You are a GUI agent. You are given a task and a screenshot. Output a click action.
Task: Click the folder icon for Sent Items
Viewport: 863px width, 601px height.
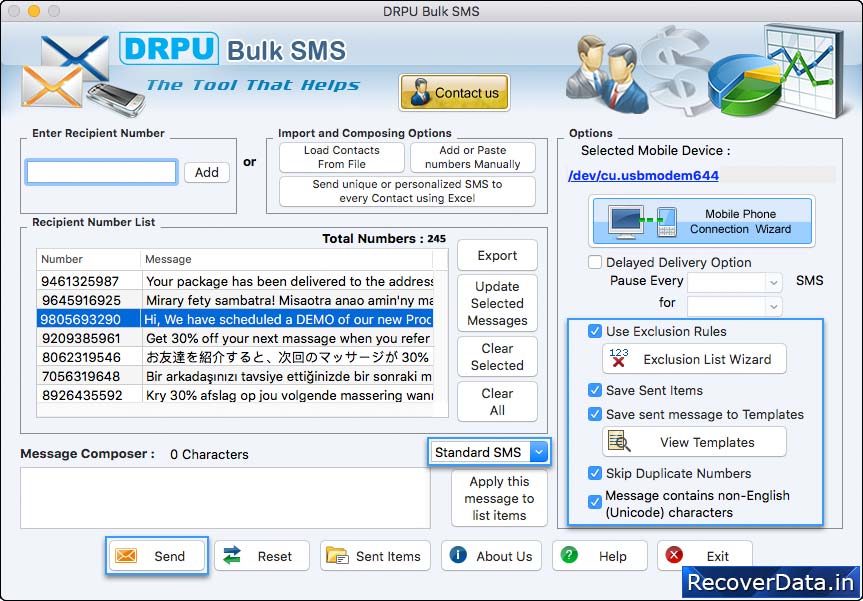click(x=337, y=556)
